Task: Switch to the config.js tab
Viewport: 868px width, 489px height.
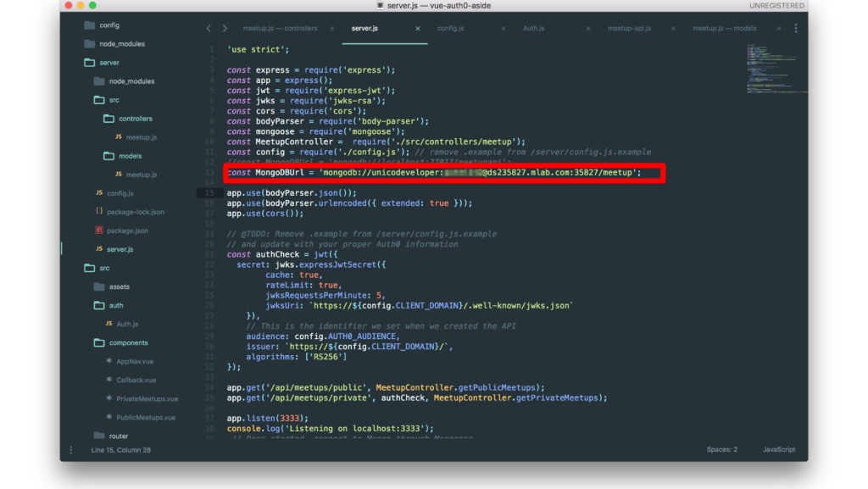Action: pyautogui.click(x=450, y=28)
